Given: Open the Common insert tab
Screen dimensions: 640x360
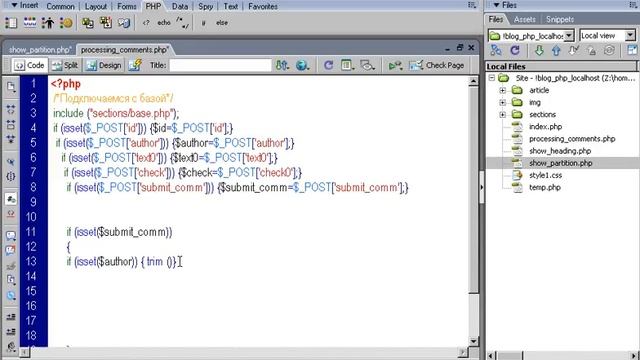Looking at the screenshot, I should tap(60, 7).
